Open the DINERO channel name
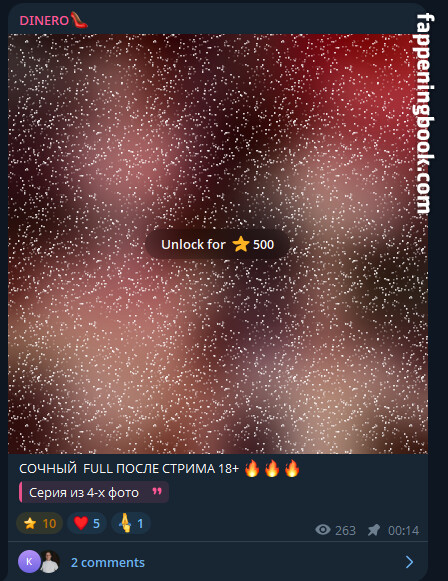The width and height of the screenshot is (448, 581). point(44,21)
